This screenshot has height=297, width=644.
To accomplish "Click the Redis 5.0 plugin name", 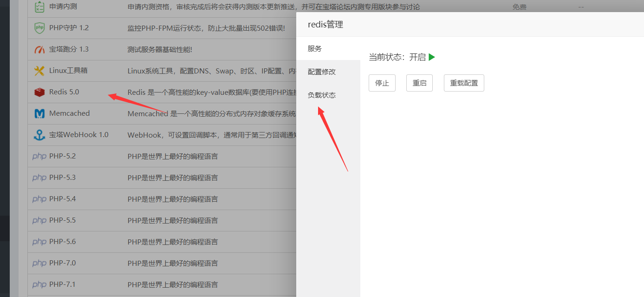I will coord(64,92).
